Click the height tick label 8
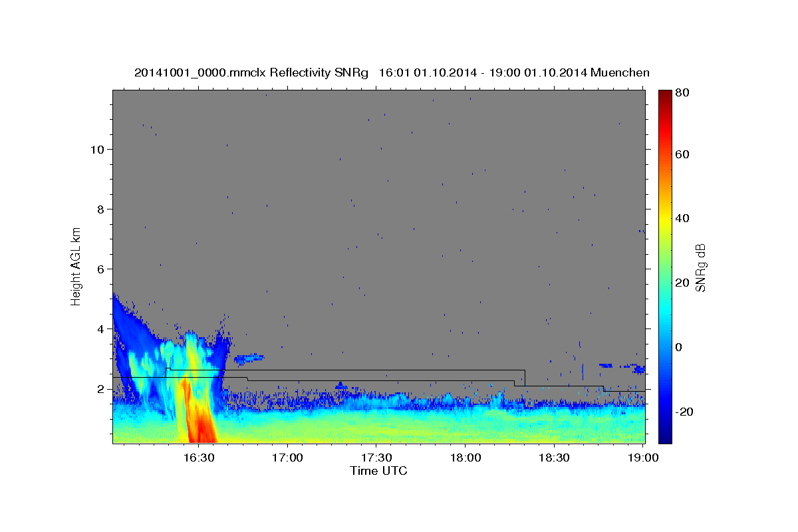The image size is (798, 532). [100, 209]
